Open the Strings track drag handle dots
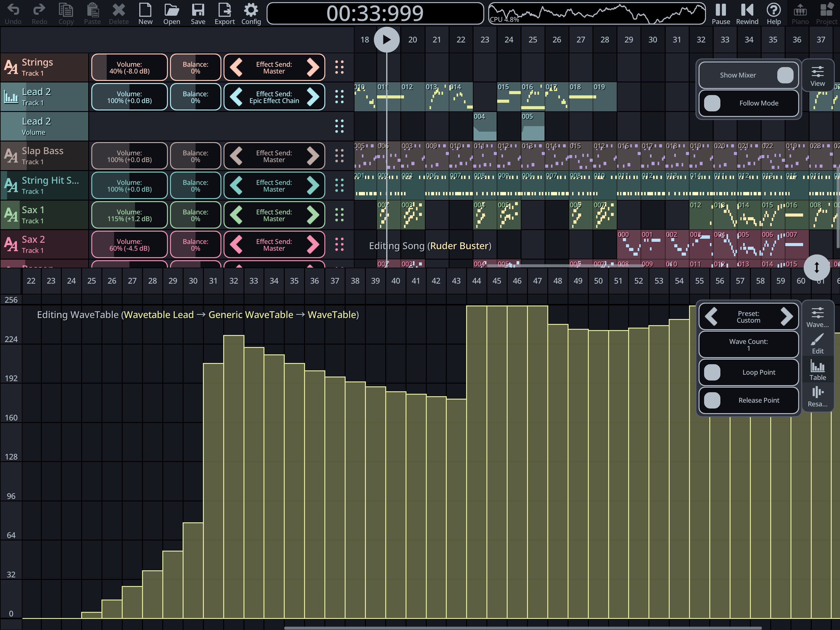 point(339,67)
